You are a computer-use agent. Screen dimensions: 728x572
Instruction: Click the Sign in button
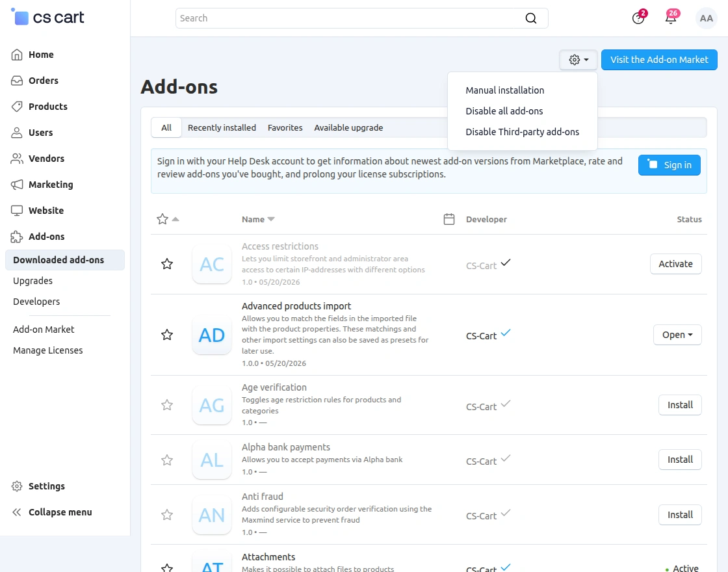click(x=669, y=165)
